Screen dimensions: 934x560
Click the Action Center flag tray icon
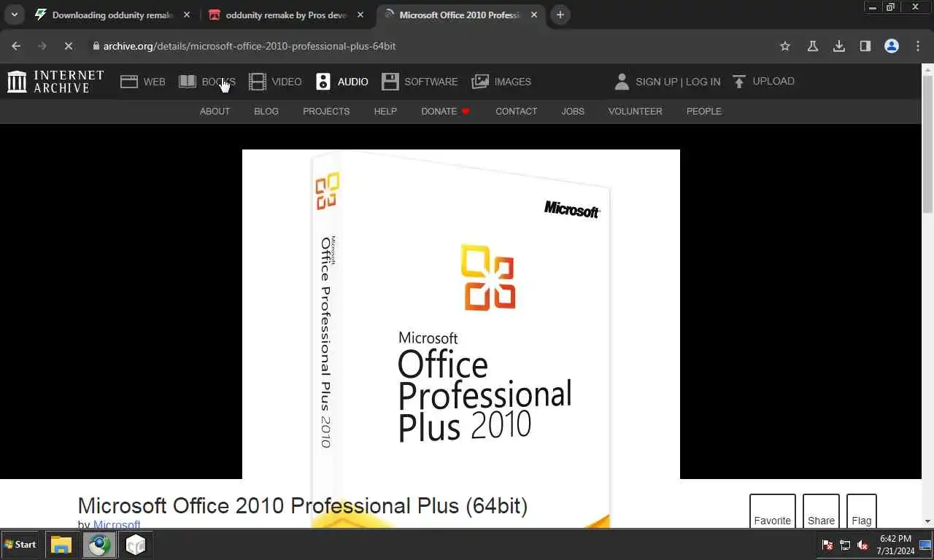[828, 545]
